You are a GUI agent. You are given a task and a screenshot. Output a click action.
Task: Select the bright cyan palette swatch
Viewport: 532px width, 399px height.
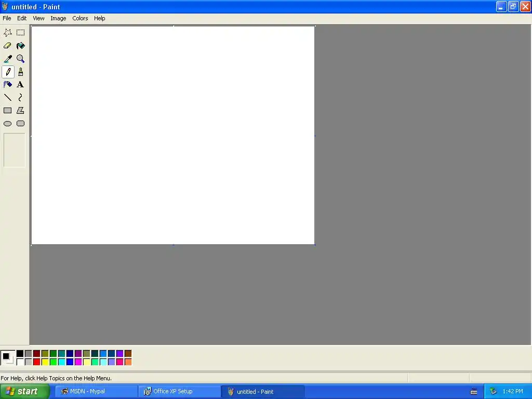61,362
